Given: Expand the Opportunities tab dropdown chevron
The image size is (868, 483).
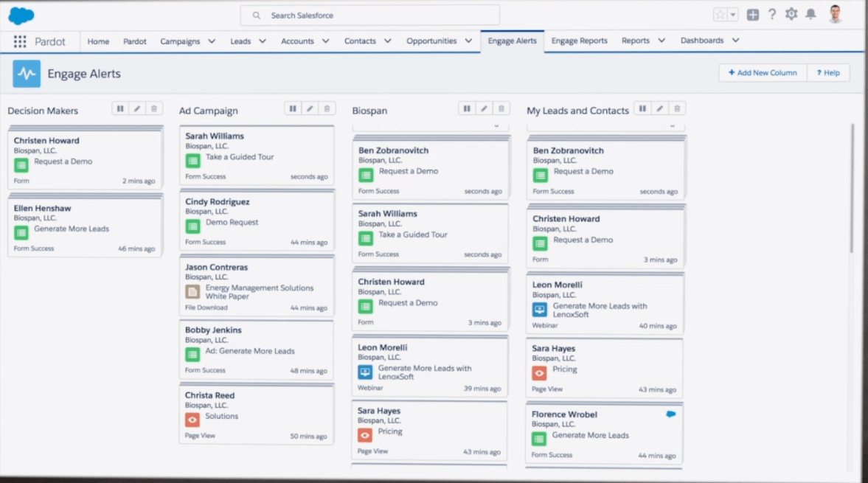Looking at the screenshot, I should (x=468, y=41).
